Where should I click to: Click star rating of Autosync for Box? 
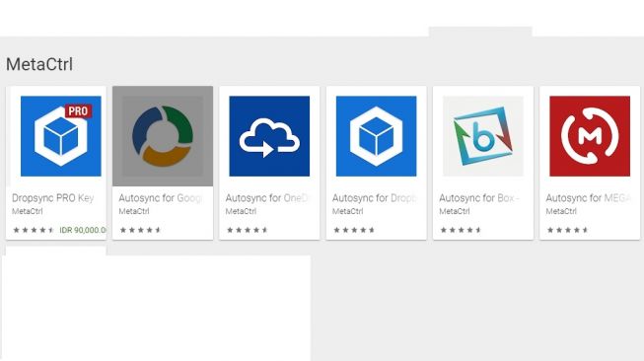pos(461,230)
